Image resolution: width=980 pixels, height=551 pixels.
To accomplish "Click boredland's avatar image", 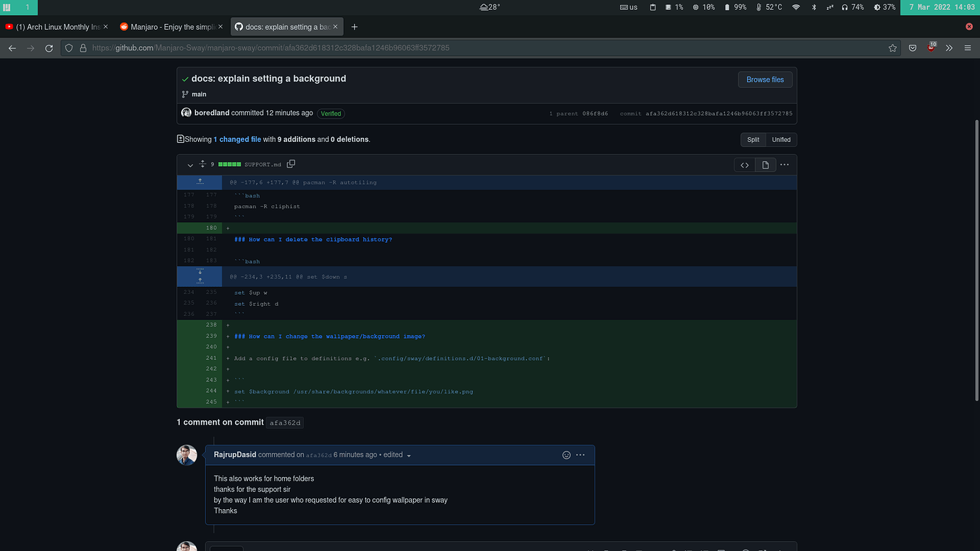I will (x=186, y=112).
